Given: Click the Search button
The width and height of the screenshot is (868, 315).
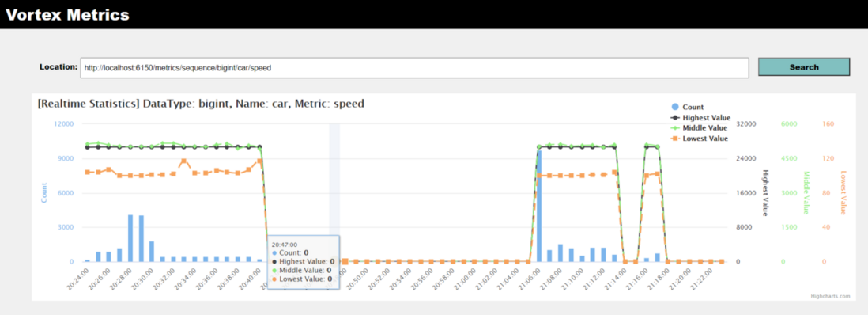Looking at the screenshot, I should coord(804,67).
